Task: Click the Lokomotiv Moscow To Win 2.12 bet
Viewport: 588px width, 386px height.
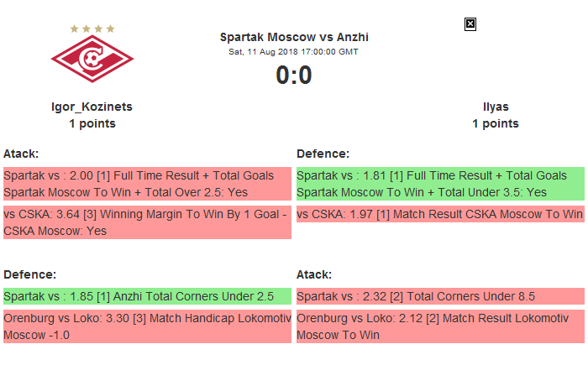Action: click(x=440, y=326)
